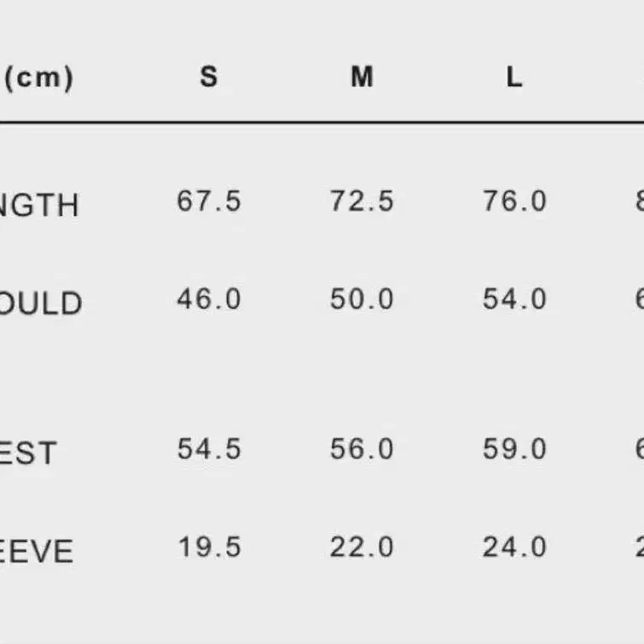Click the 56.0 chest value for M
The width and height of the screenshot is (644, 644).
pos(362,449)
